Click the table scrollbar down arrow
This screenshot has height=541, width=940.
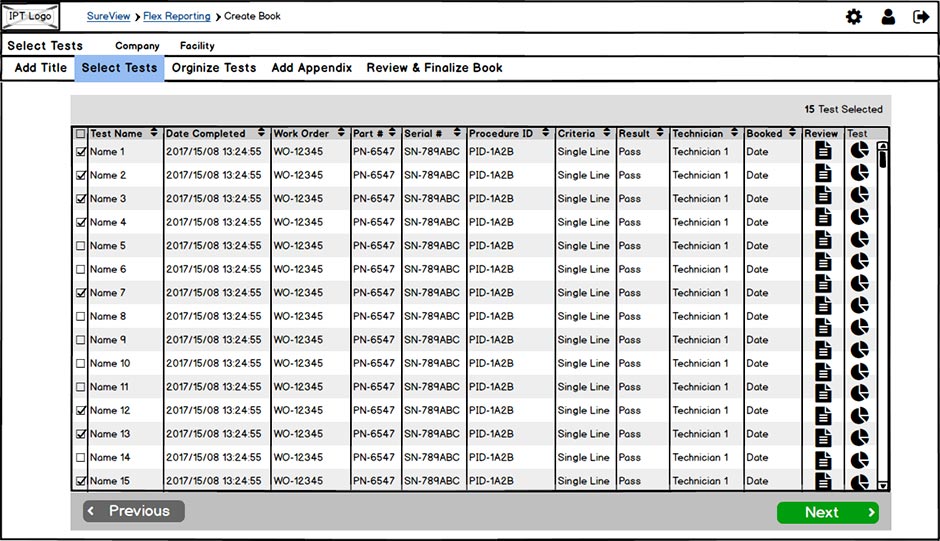883,485
